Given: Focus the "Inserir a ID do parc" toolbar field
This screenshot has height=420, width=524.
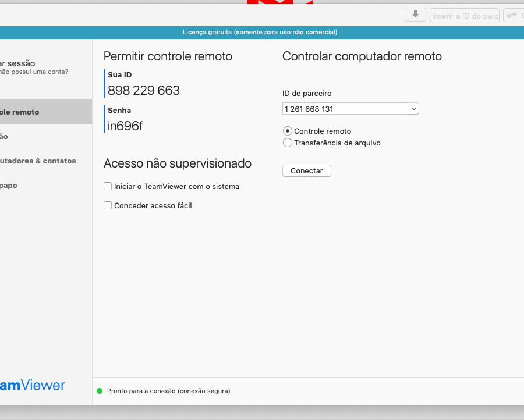Looking at the screenshot, I should [x=465, y=15].
